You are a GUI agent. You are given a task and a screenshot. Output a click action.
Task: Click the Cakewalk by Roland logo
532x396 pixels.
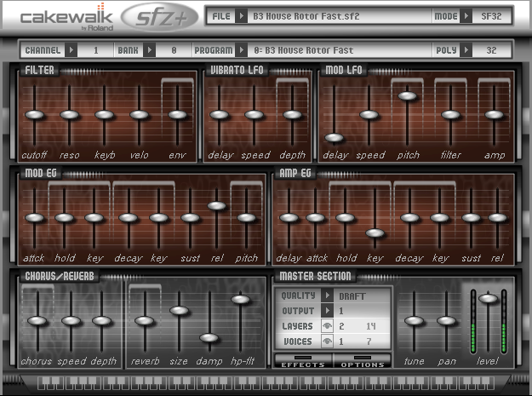click(x=66, y=18)
